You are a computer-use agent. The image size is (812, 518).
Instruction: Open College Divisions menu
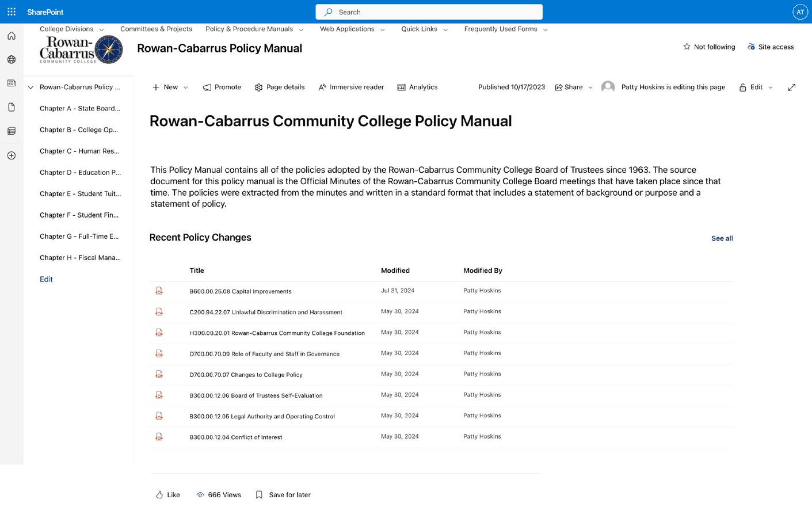[66, 29]
